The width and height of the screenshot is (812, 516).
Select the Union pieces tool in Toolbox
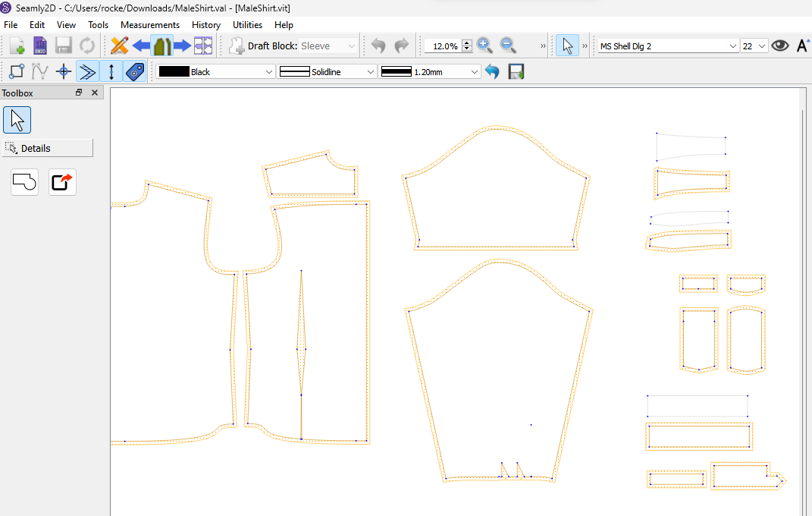25,182
